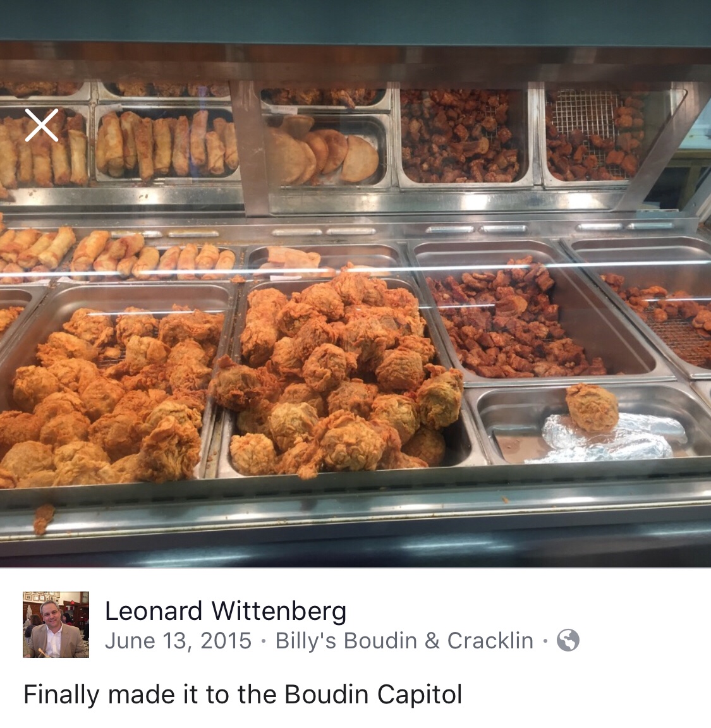Close the photo viewer with the X icon
Viewport: 711px width, 728px height.
click(x=42, y=125)
